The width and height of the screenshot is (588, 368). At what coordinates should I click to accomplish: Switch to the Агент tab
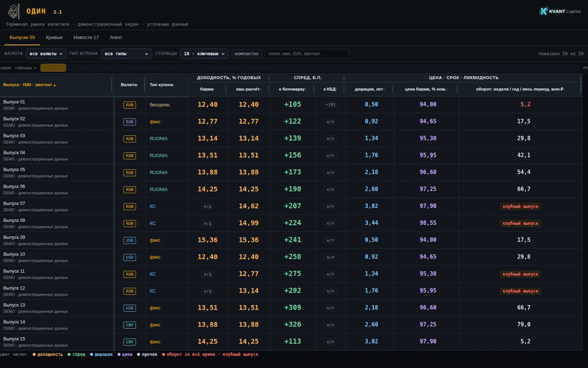[116, 38]
